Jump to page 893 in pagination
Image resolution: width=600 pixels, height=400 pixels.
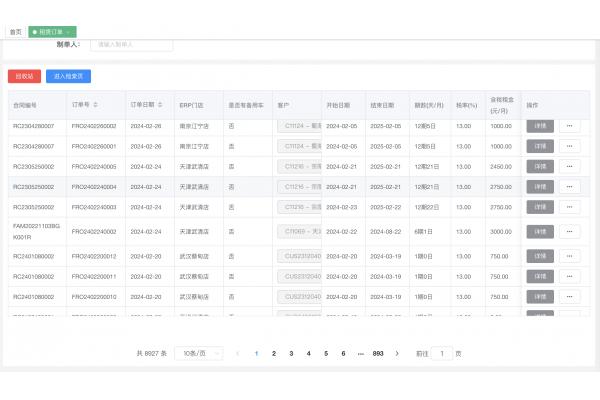[x=378, y=353]
